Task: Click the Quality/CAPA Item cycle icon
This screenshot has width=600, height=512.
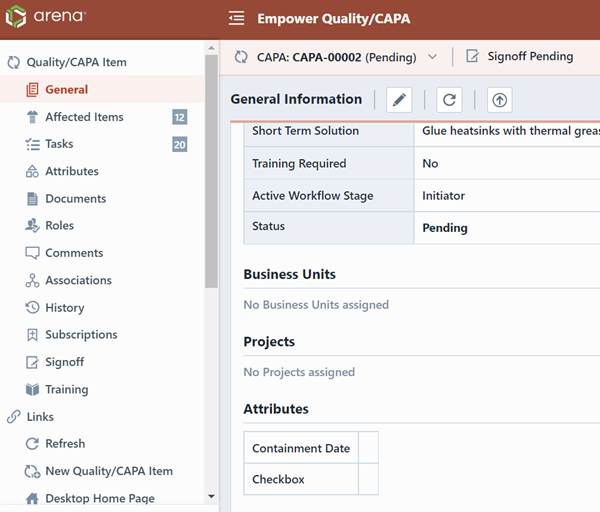Action: click(13, 62)
